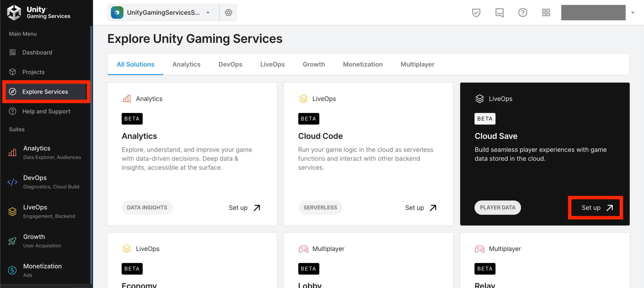Image resolution: width=644 pixels, height=288 pixels.
Task: Click the privacy shield icon
Action: [476, 13]
